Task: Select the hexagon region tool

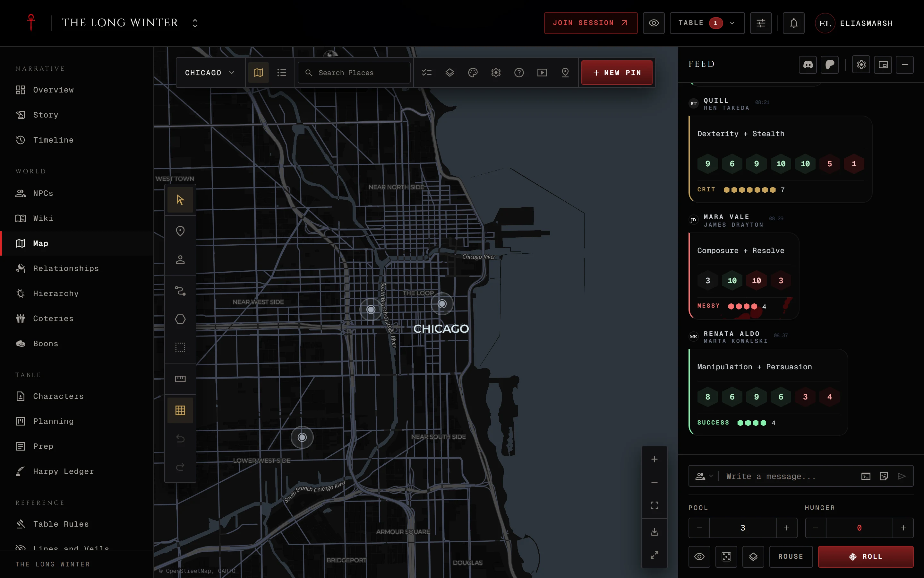Action: [x=180, y=319]
